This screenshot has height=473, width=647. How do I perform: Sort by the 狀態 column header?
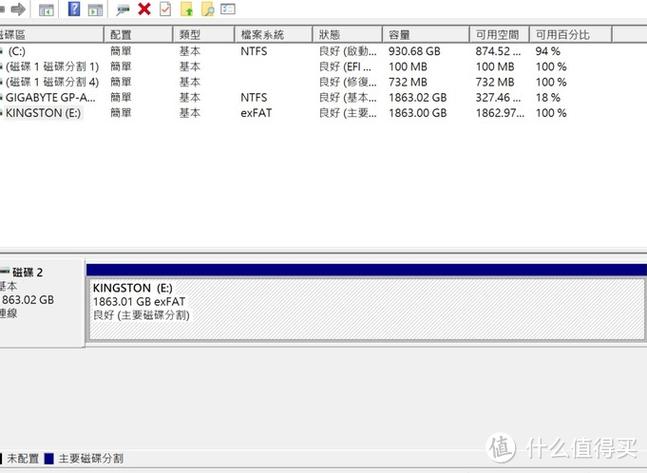pyautogui.click(x=347, y=35)
